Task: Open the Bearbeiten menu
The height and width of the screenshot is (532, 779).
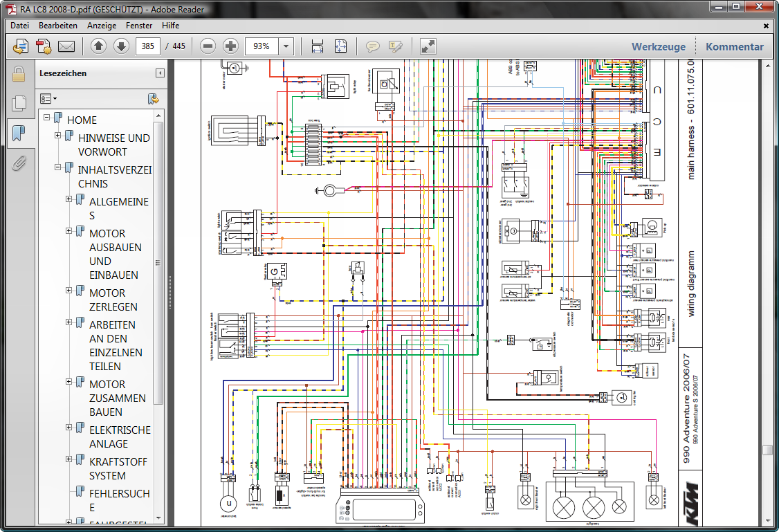Action: coord(57,26)
